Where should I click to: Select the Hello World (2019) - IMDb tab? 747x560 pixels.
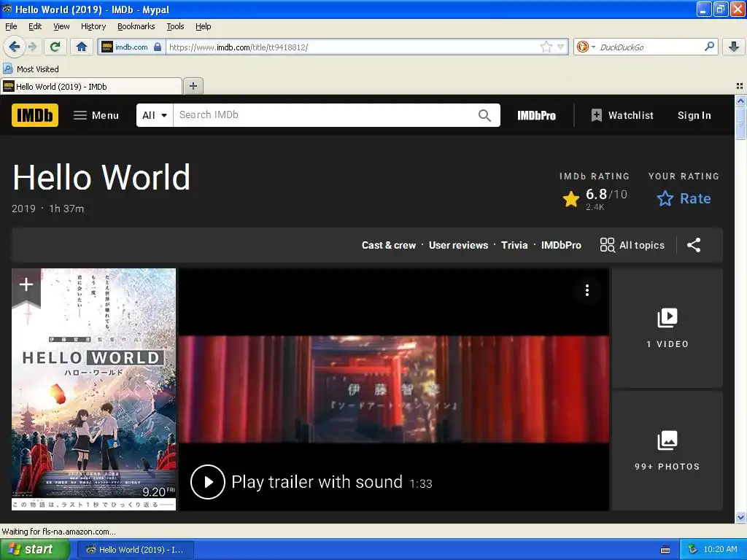click(x=90, y=86)
